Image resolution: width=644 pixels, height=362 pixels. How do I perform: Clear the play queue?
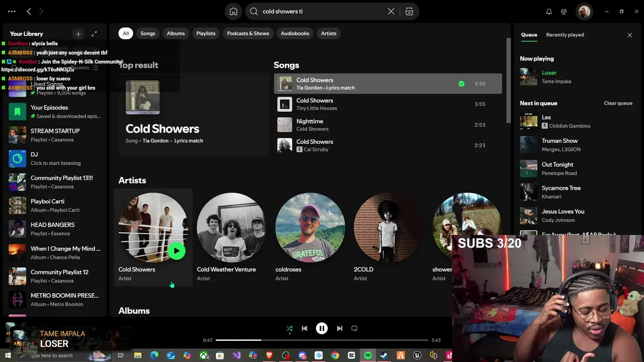click(618, 103)
